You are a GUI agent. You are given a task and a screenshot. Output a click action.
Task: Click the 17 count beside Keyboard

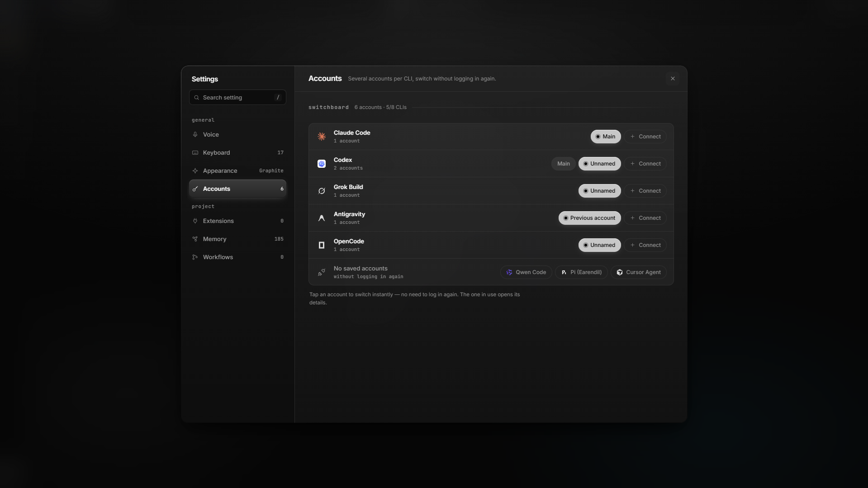point(280,152)
